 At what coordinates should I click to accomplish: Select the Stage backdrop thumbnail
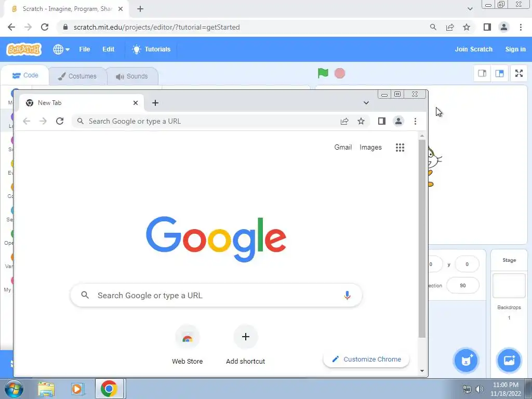tap(509, 285)
